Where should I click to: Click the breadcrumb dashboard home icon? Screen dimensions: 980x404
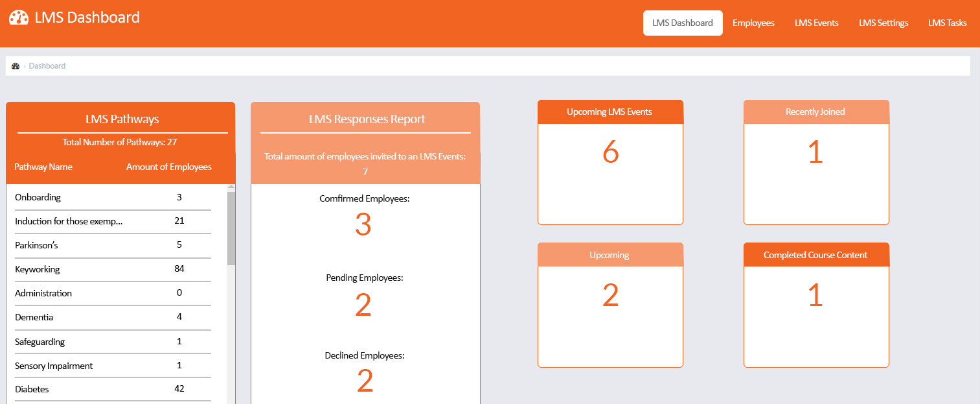coord(16,66)
